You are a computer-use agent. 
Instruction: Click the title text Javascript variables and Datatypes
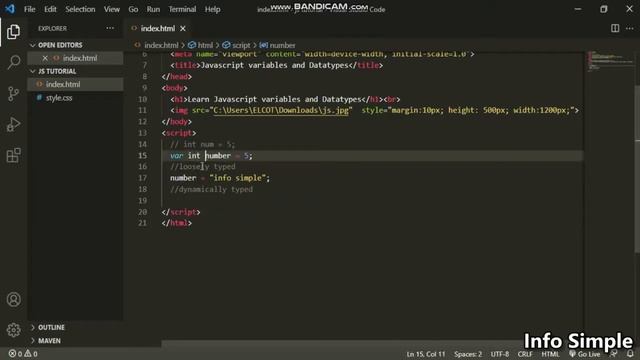coord(274,65)
